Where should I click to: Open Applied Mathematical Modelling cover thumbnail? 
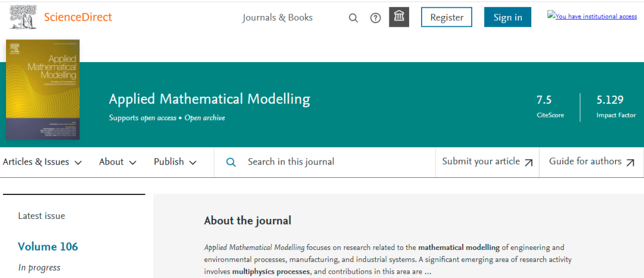42,89
